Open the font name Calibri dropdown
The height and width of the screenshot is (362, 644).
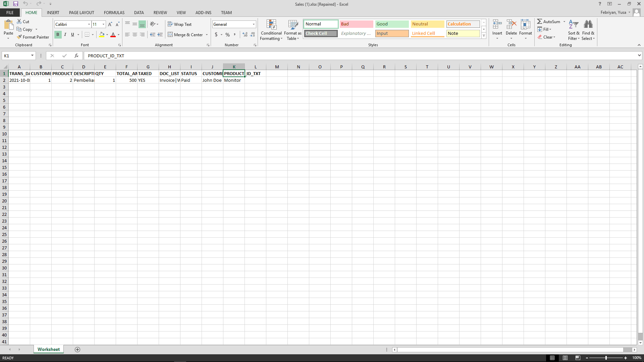(89, 24)
